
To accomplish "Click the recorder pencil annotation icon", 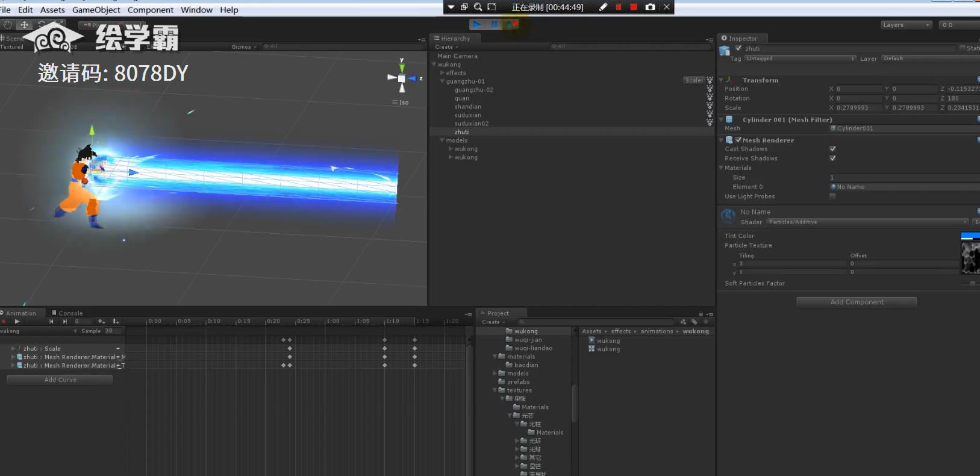I will 603,7.
